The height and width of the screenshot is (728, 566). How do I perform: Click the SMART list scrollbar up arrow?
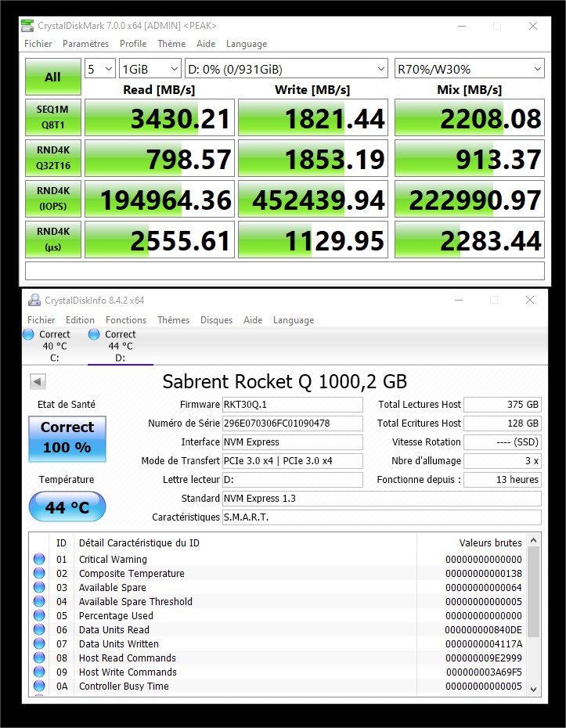point(533,540)
